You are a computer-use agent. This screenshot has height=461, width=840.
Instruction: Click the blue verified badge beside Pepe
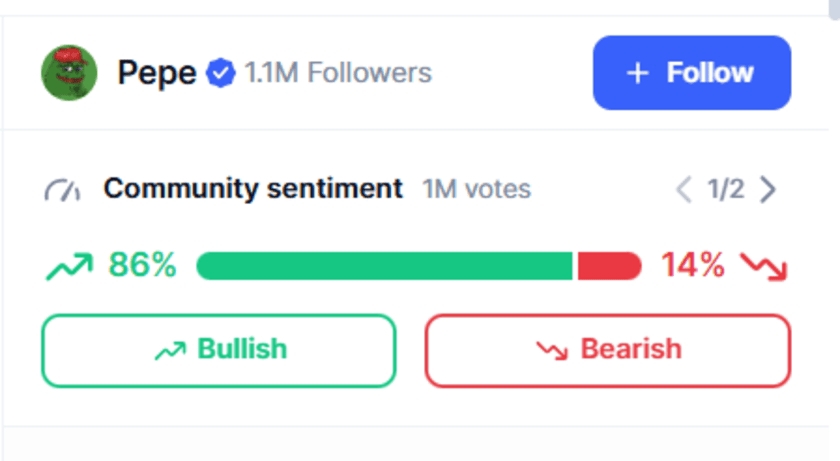coord(220,73)
